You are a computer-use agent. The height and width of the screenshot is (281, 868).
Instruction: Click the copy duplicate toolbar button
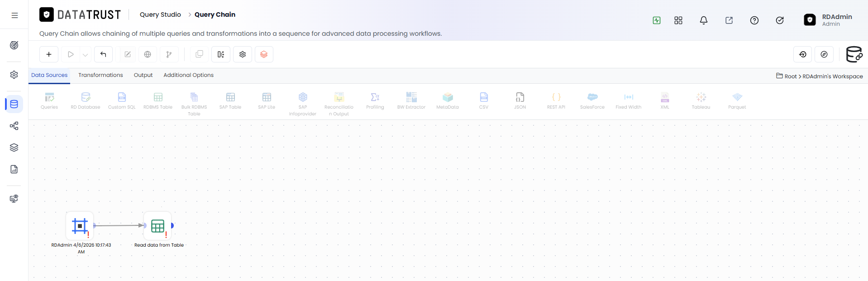point(199,54)
